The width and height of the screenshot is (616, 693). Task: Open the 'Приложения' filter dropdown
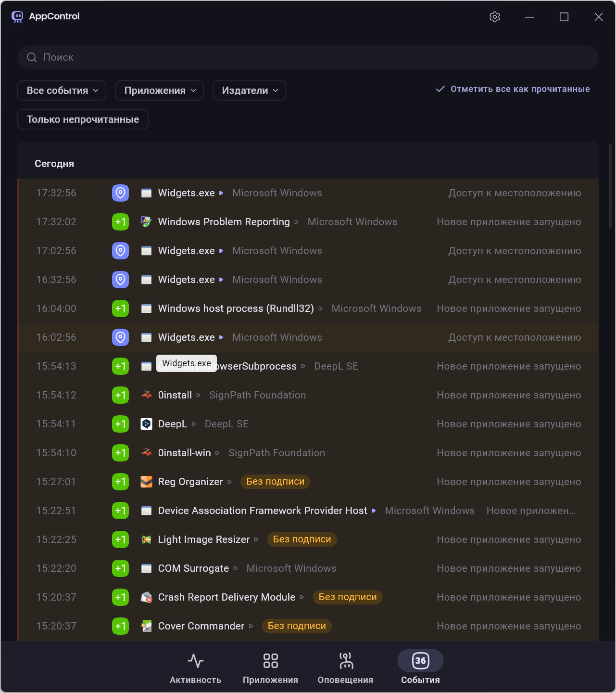[159, 90]
